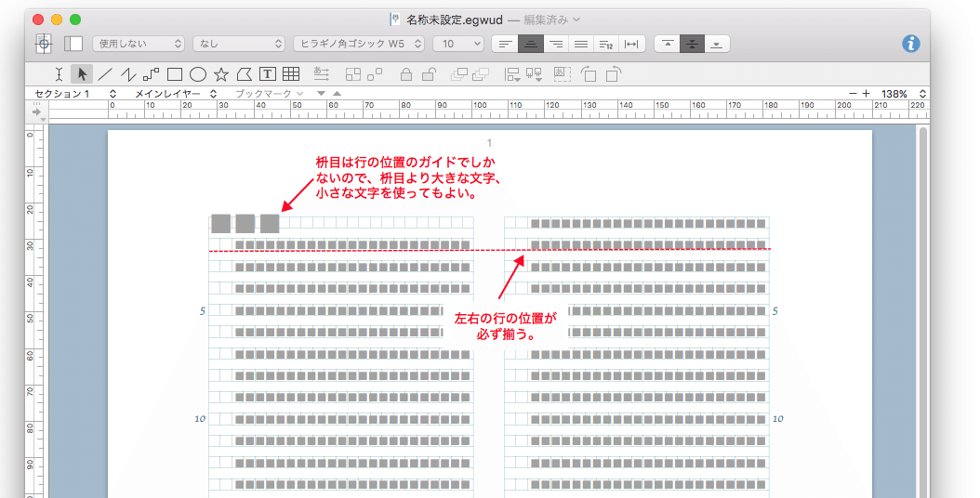Select the straight line tool
This screenshot has width=980, height=498.
click(x=105, y=74)
